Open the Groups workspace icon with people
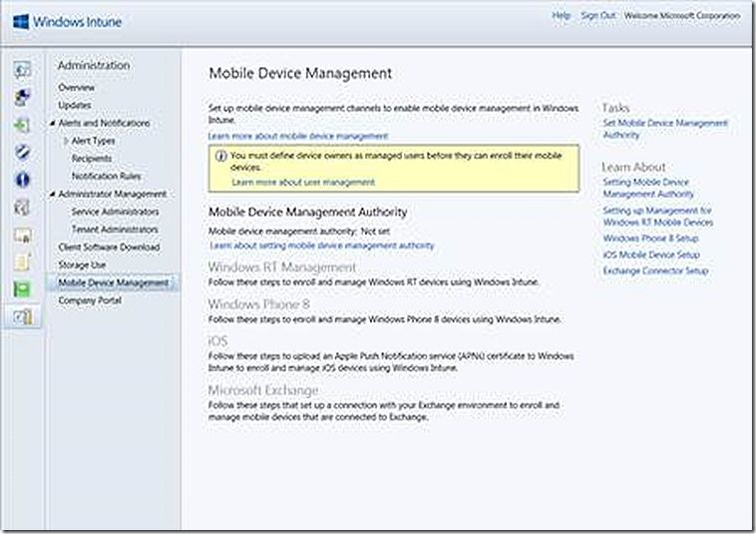 tap(22, 98)
